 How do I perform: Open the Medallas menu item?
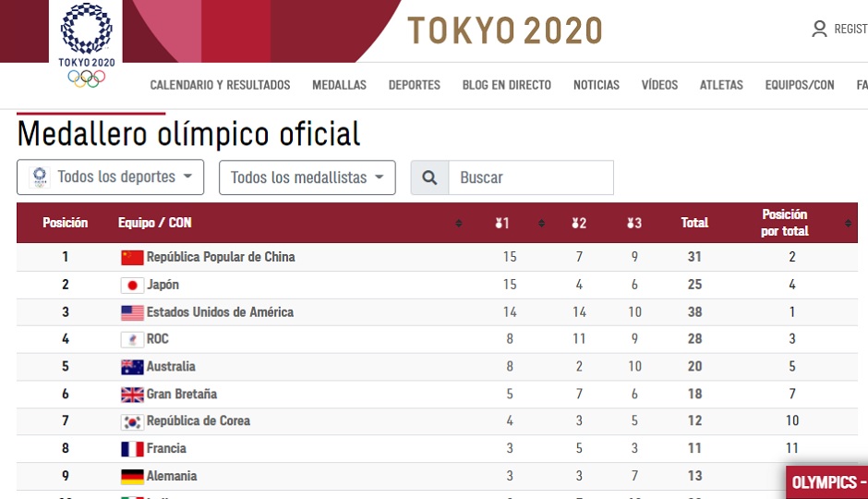[x=339, y=85]
